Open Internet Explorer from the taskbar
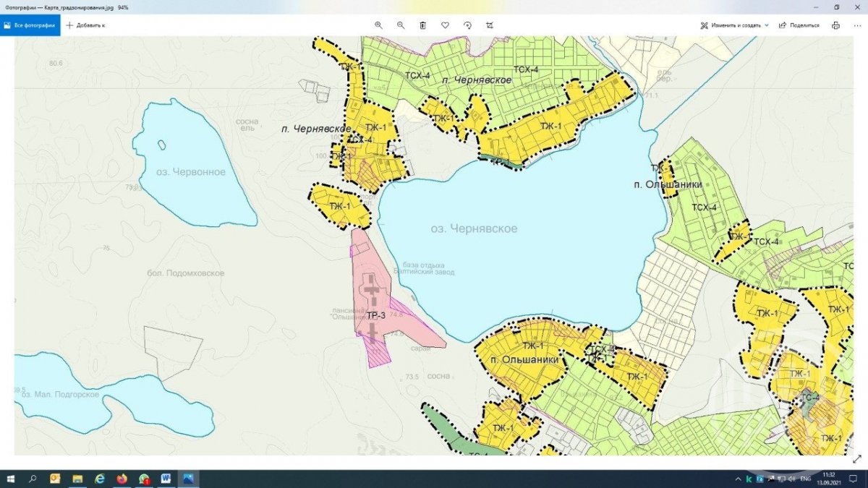868x488 pixels. (100, 479)
